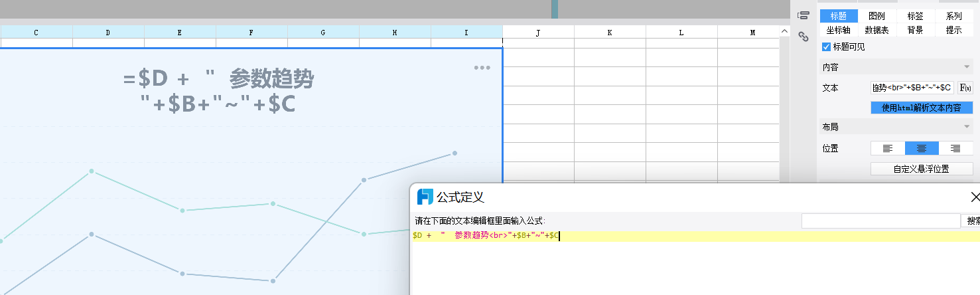Image resolution: width=980 pixels, height=295 pixels.
Task: Select column I header
Action: pos(466,32)
